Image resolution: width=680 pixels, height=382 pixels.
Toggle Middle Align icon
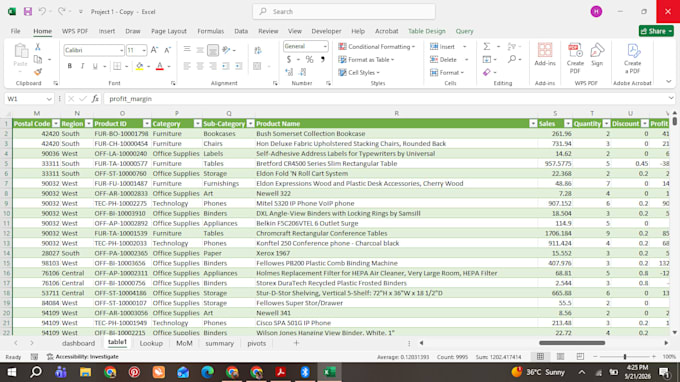click(x=200, y=50)
